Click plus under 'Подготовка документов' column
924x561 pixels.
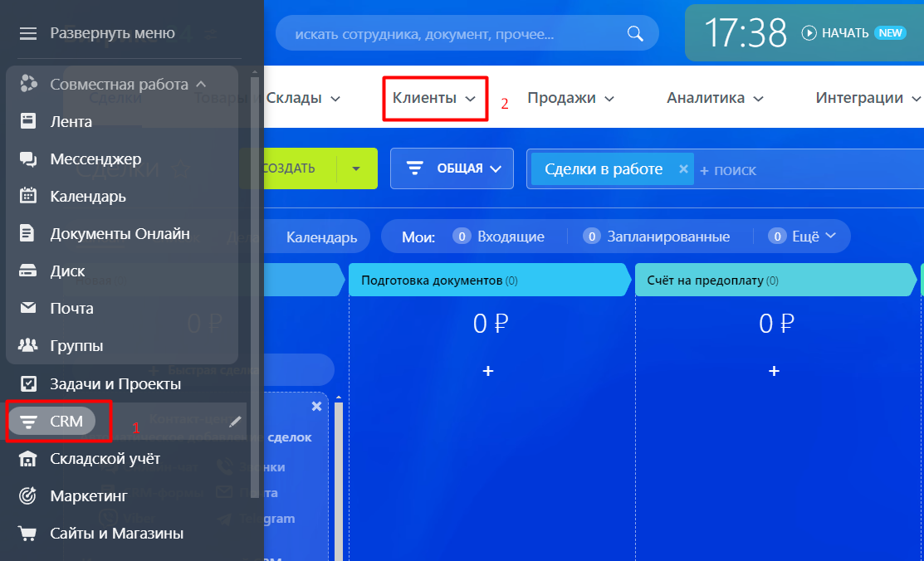(488, 371)
